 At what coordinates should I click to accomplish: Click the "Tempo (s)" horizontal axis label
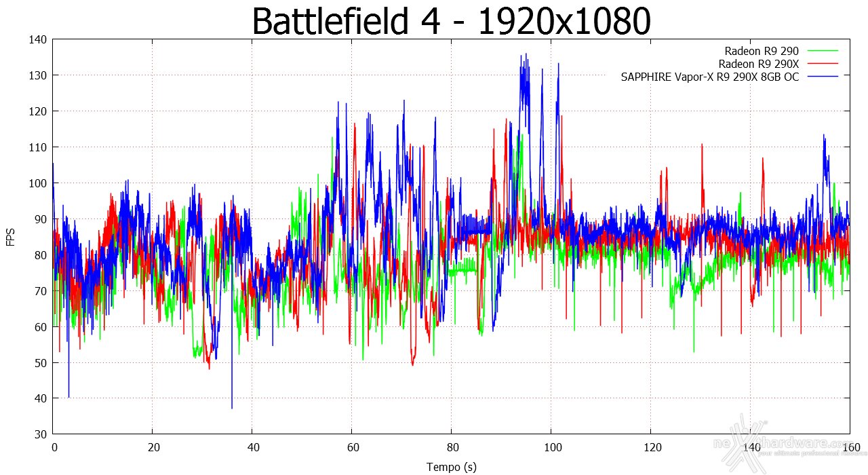[x=452, y=467]
